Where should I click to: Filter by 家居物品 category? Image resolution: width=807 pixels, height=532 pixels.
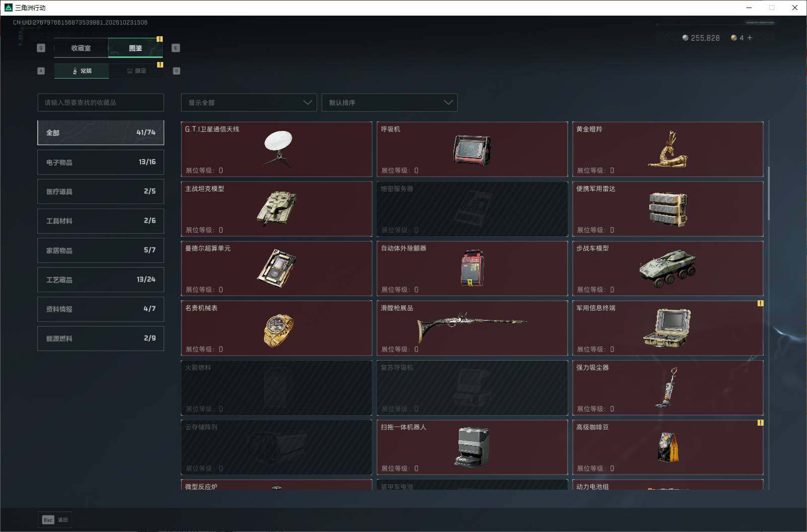point(101,250)
